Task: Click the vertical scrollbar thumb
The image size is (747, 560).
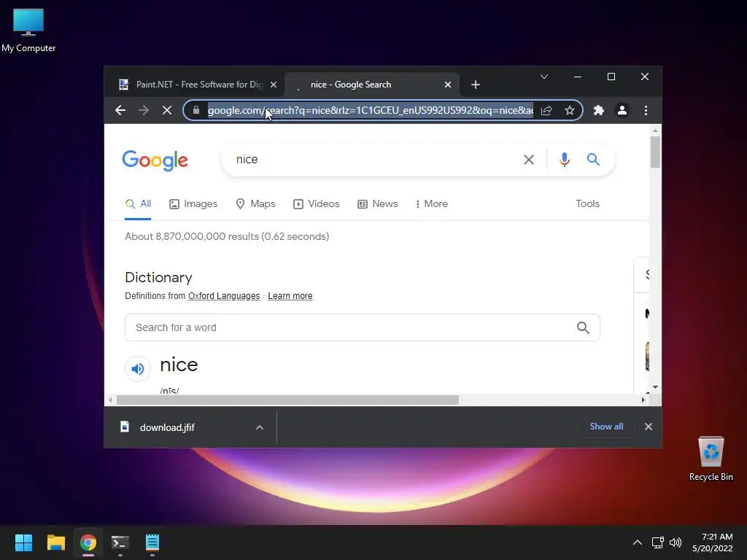Action: (x=656, y=152)
